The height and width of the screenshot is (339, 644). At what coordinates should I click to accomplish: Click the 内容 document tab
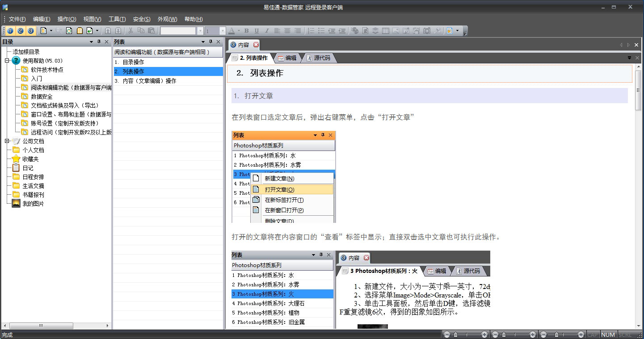click(244, 45)
